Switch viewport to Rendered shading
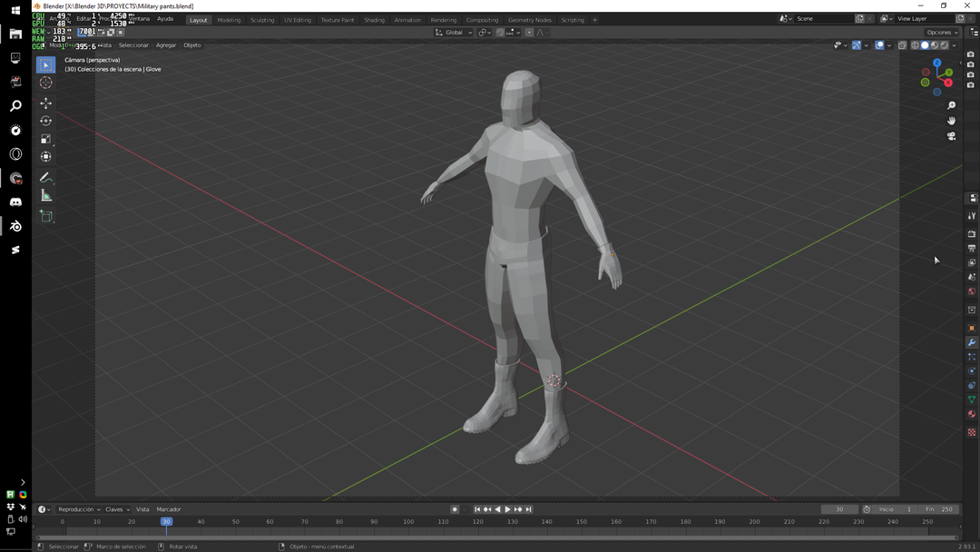Screen dimensions: 980x552 pos(944,44)
